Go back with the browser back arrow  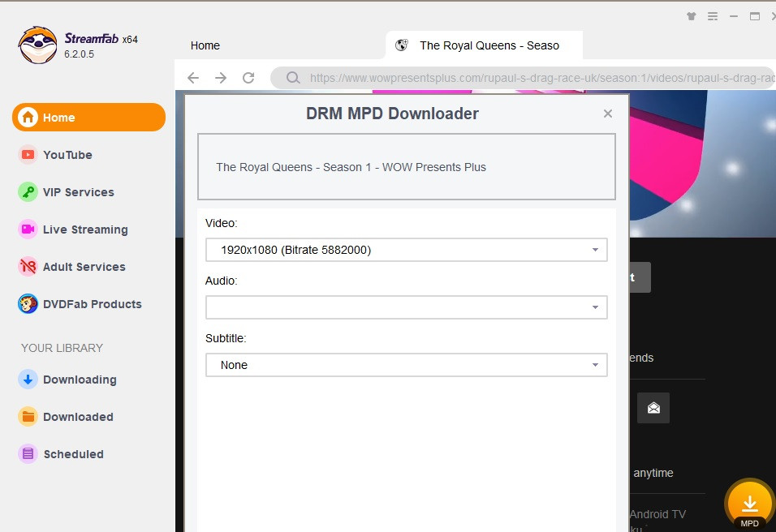click(x=192, y=78)
